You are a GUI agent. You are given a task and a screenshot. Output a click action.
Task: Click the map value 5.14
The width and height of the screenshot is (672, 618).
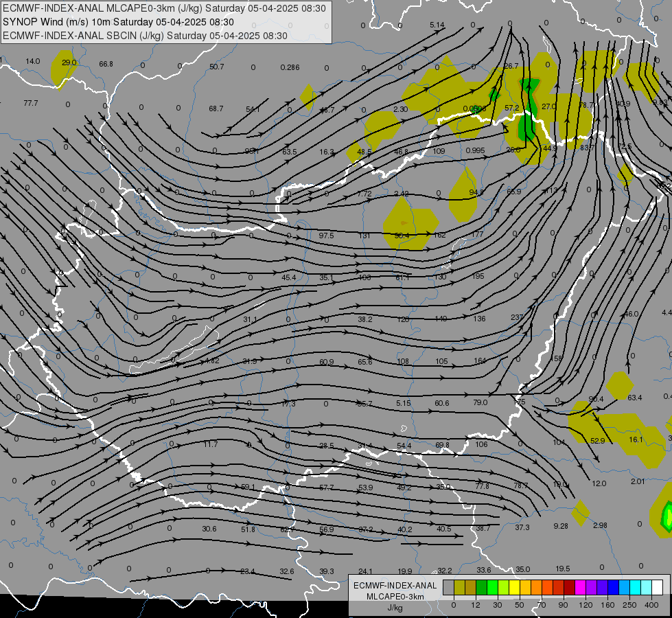(x=437, y=25)
